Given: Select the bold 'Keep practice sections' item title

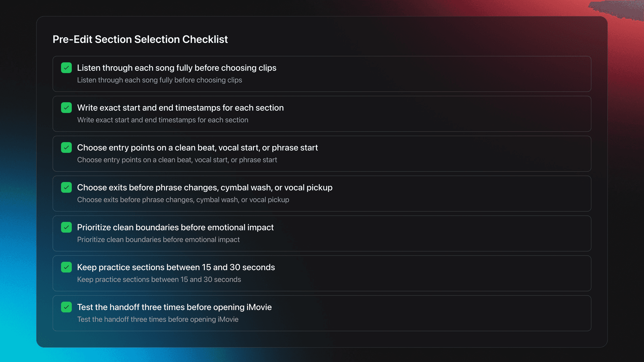Looking at the screenshot, I should (176, 267).
